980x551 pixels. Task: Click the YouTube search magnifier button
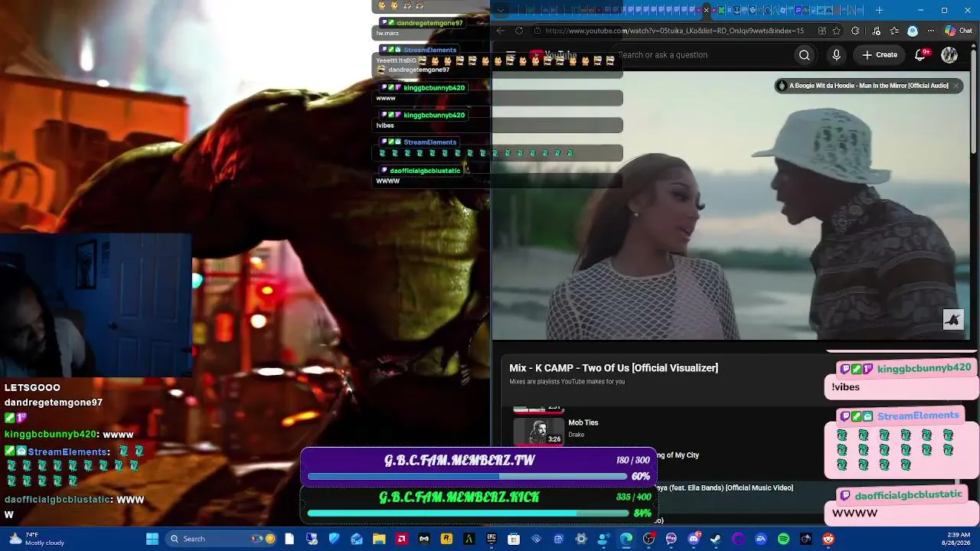point(804,55)
